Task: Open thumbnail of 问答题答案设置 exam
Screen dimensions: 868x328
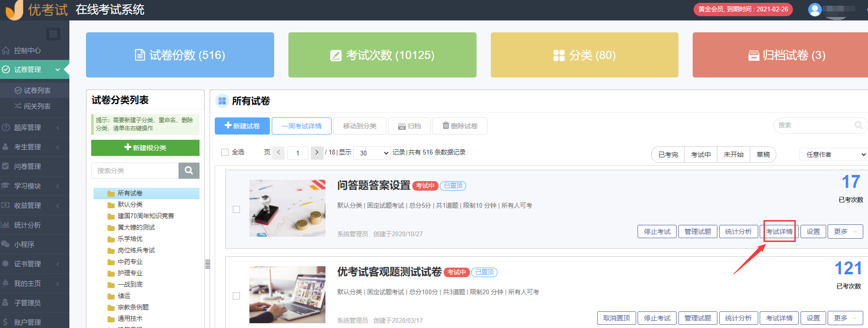Action: [x=287, y=208]
